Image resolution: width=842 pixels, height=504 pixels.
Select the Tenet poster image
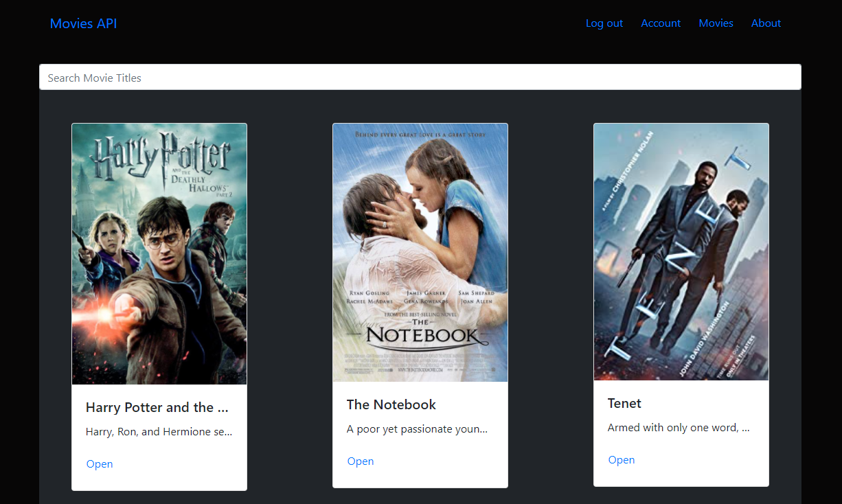pyautogui.click(x=681, y=252)
